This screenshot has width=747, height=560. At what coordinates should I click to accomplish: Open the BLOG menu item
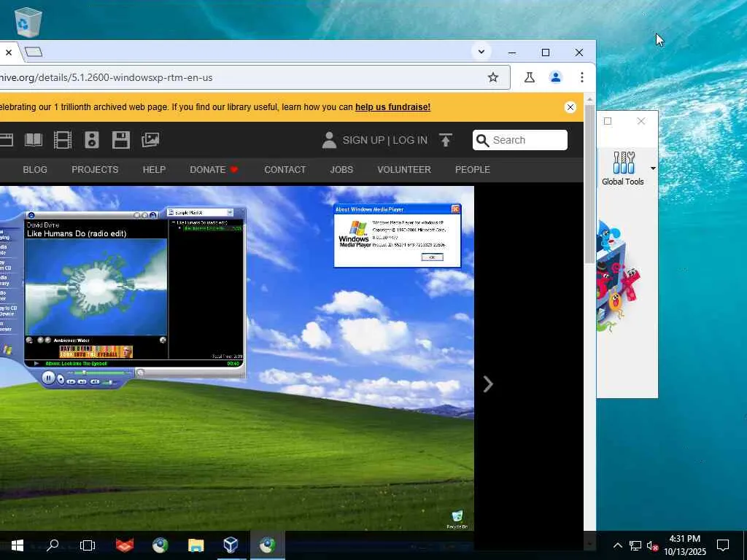click(x=35, y=169)
